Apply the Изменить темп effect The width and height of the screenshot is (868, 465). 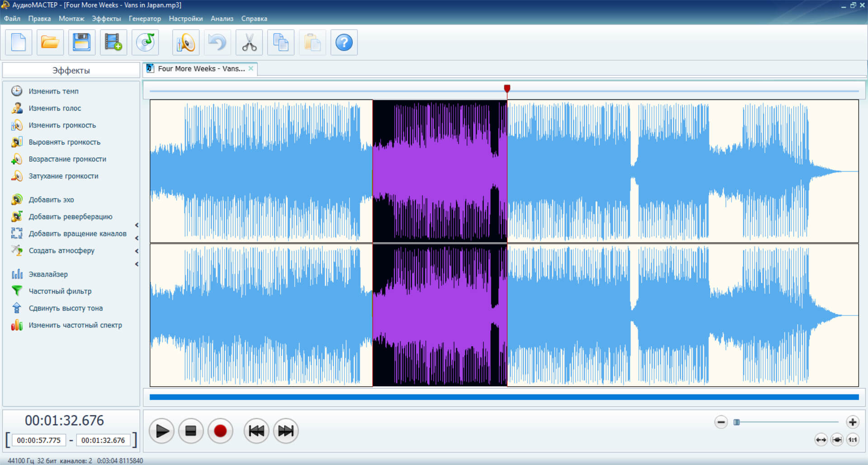pos(53,91)
